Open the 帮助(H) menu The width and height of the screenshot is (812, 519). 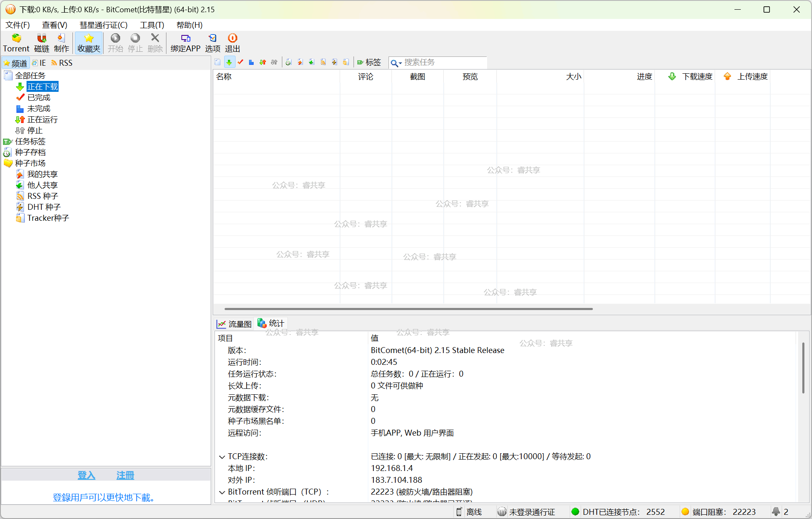[x=190, y=25]
